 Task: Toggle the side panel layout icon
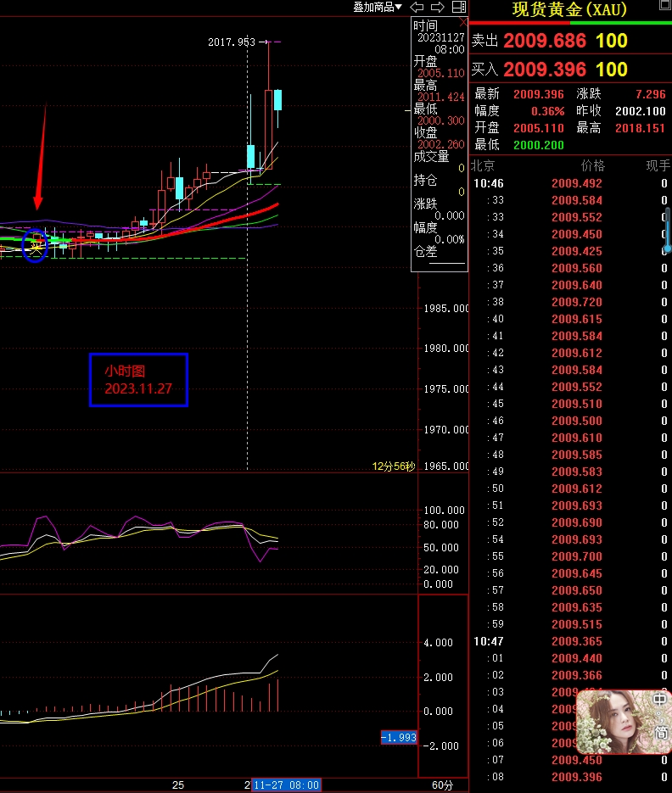pos(459,7)
